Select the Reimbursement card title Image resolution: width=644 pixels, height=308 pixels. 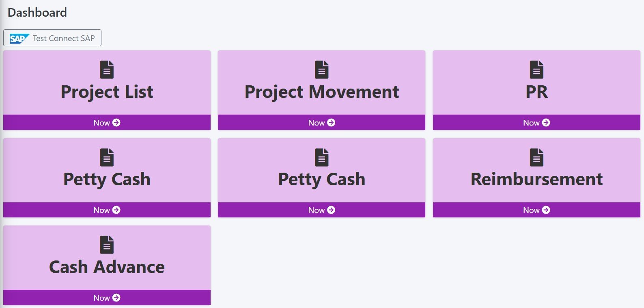pos(536,179)
